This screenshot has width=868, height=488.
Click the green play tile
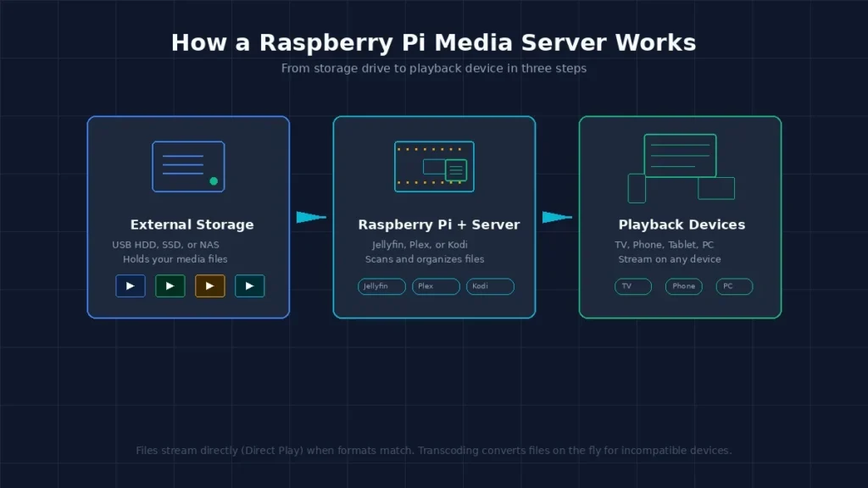pyautogui.click(x=170, y=286)
